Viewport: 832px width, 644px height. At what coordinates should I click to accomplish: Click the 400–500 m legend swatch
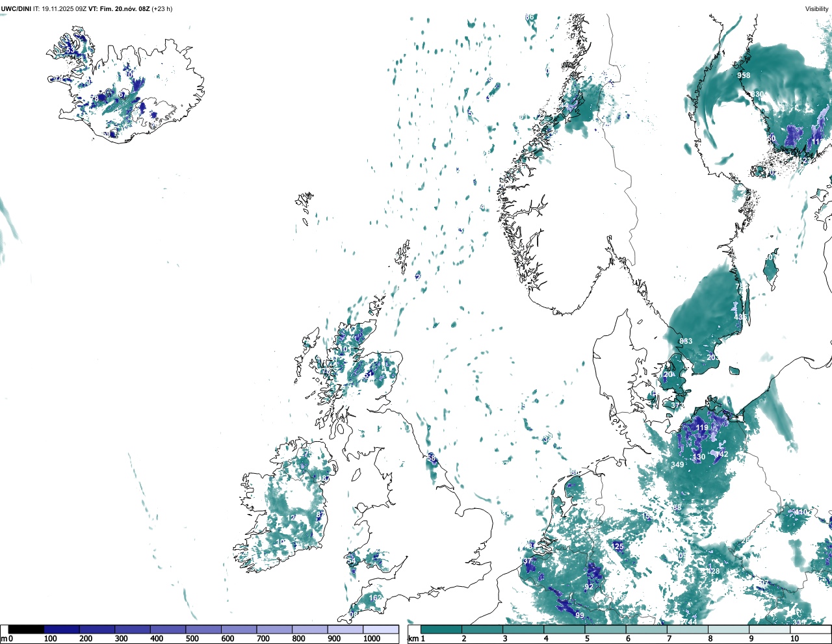(x=168, y=629)
